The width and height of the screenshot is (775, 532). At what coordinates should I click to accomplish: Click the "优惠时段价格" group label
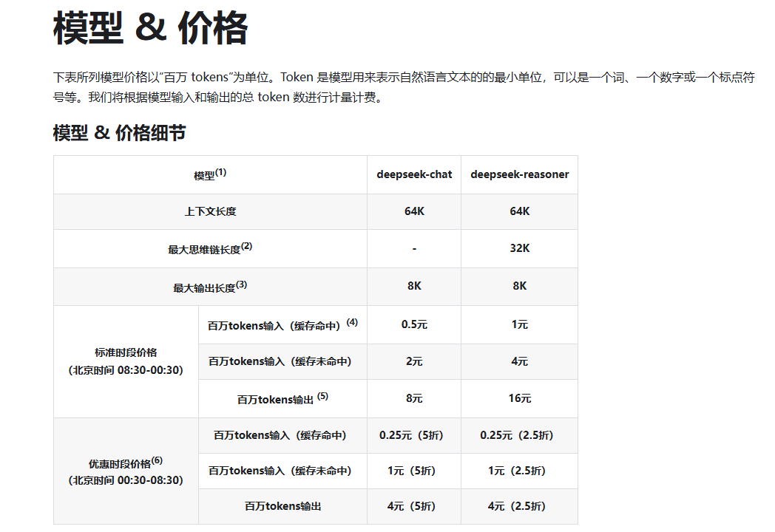point(120,464)
